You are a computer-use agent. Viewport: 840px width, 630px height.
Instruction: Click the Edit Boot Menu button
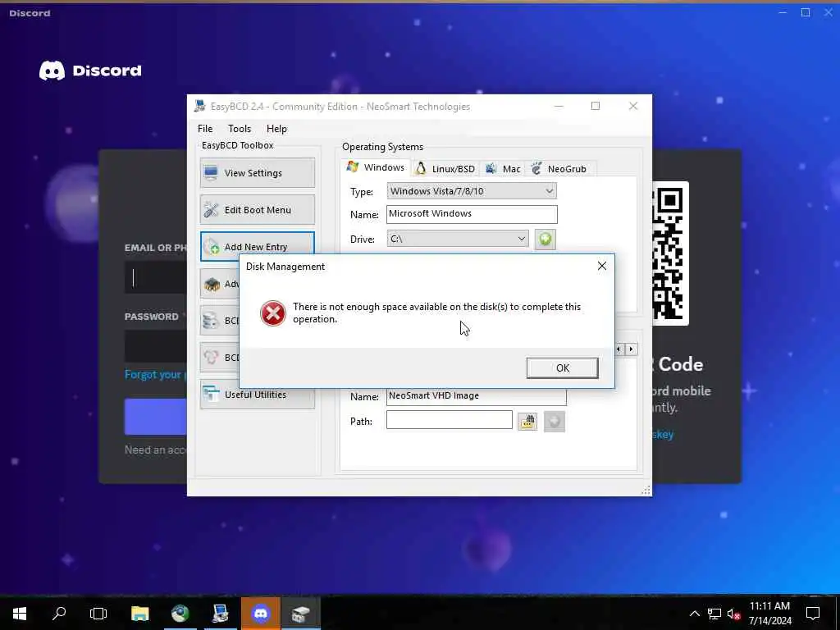[x=257, y=209]
